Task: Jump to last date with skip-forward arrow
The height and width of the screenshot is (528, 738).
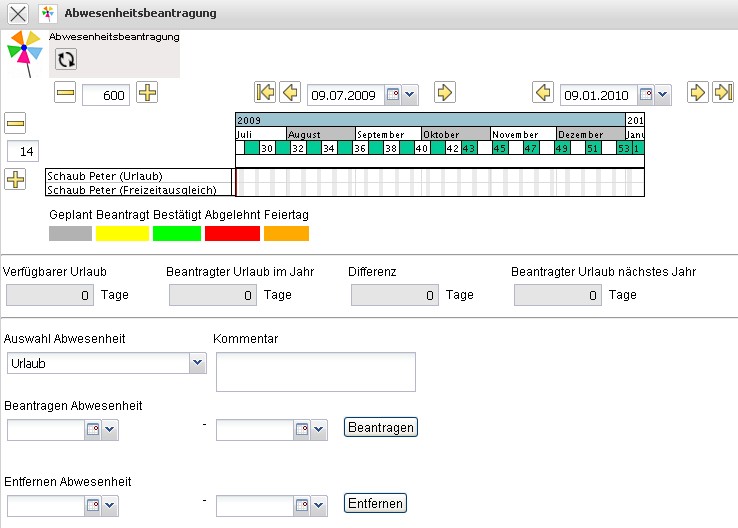Action: pos(723,93)
